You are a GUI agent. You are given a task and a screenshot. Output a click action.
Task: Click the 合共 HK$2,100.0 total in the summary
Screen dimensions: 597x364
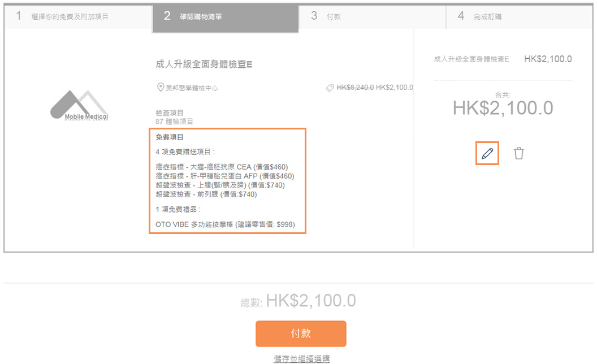click(503, 108)
